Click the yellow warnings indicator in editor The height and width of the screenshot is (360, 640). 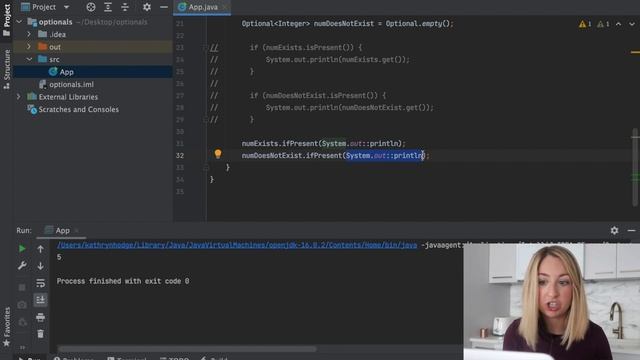tap(585, 24)
